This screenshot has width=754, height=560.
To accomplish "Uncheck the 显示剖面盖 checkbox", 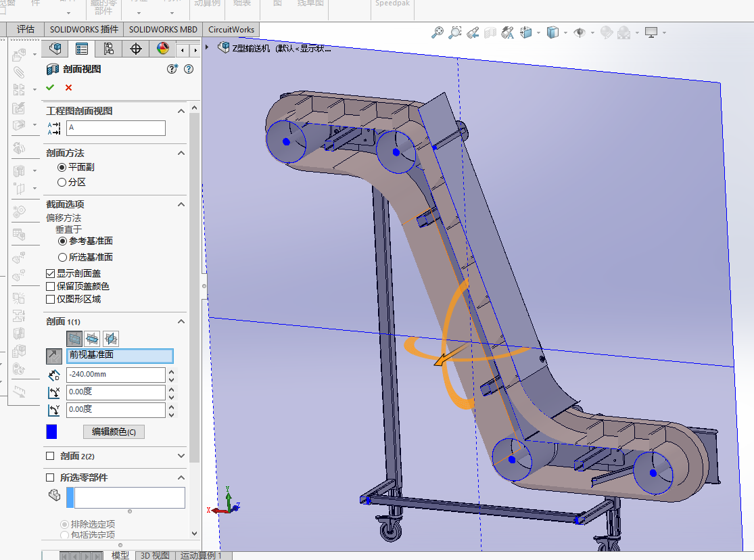I will [50, 273].
